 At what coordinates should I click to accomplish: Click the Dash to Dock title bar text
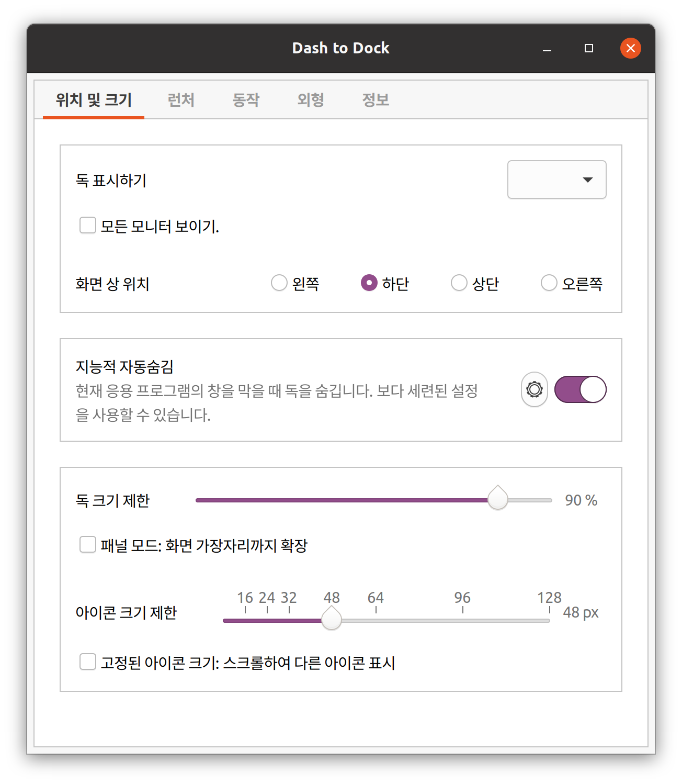341,48
